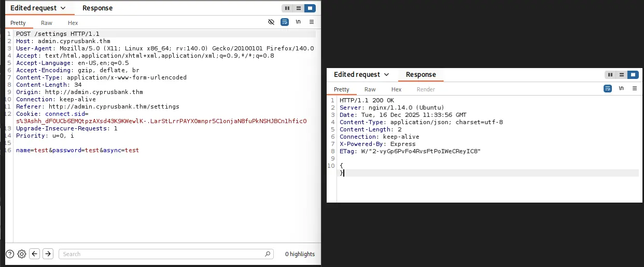Image resolution: width=644 pixels, height=267 pixels.
Task: Click the help question mark icon
Action: (x=10, y=254)
